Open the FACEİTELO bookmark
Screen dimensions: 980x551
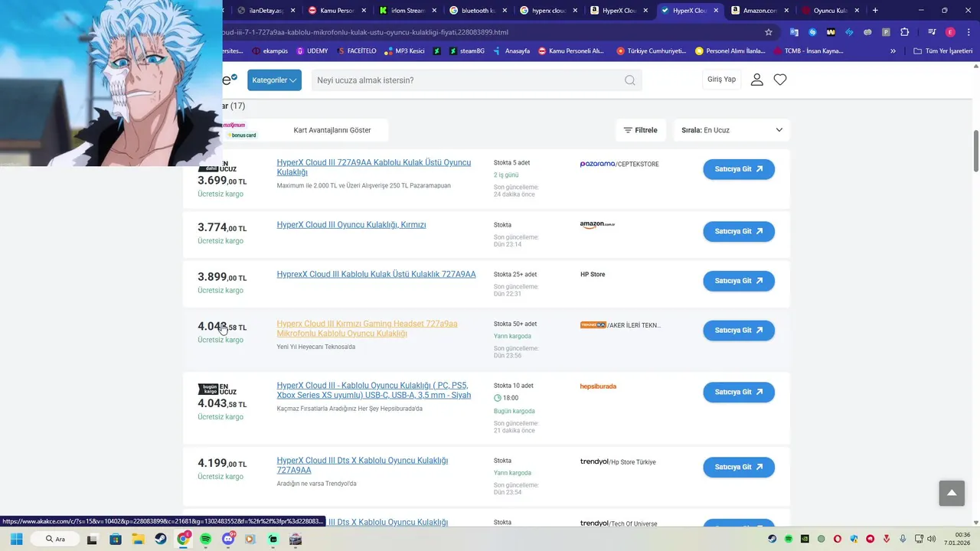(x=358, y=51)
